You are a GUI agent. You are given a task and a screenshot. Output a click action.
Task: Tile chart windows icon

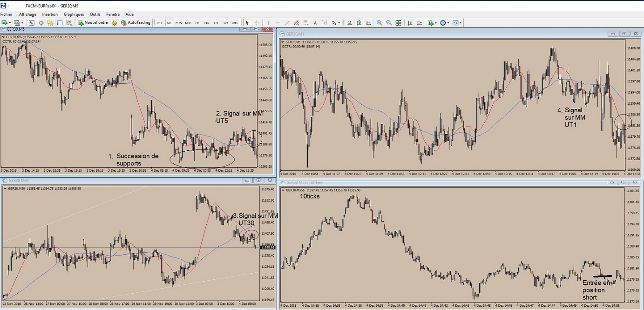click(x=399, y=23)
